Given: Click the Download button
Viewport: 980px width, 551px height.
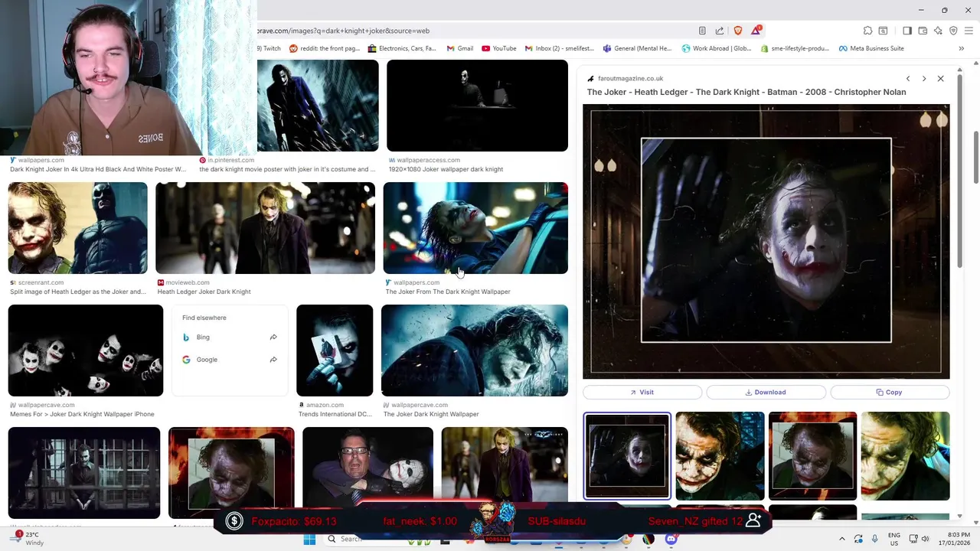Looking at the screenshot, I should 766,392.
